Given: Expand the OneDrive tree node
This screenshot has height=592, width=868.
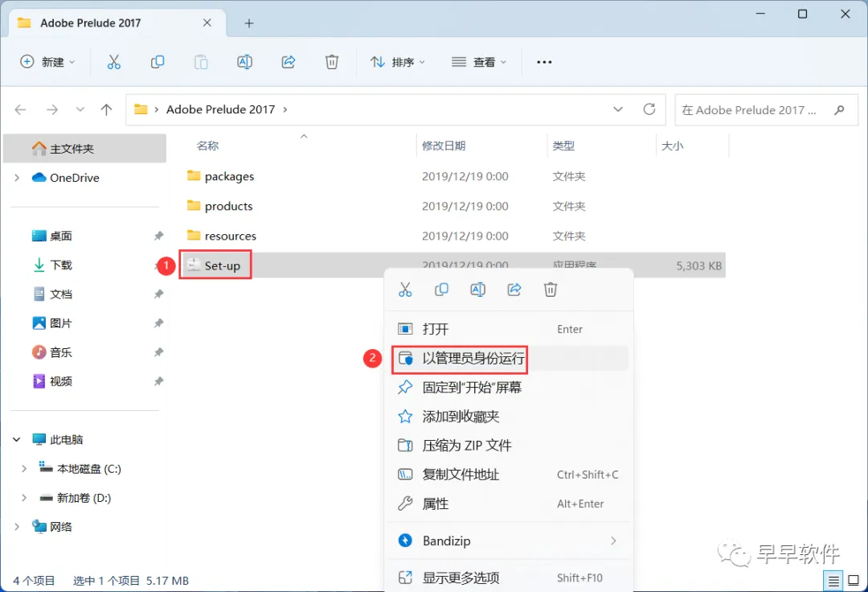Looking at the screenshot, I should coord(17,178).
